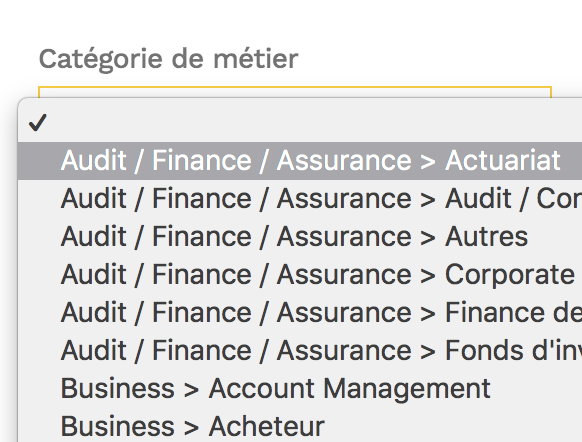Choose the Finance de… truncated option
The width and height of the screenshot is (582, 442).
300,312
